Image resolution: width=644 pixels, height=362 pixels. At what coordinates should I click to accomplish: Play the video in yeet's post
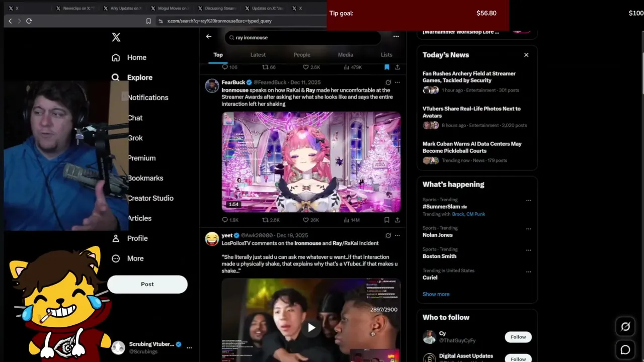pyautogui.click(x=311, y=328)
